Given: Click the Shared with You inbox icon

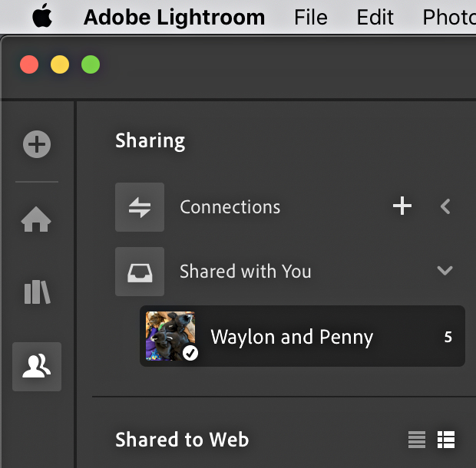Looking at the screenshot, I should click(140, 272).
